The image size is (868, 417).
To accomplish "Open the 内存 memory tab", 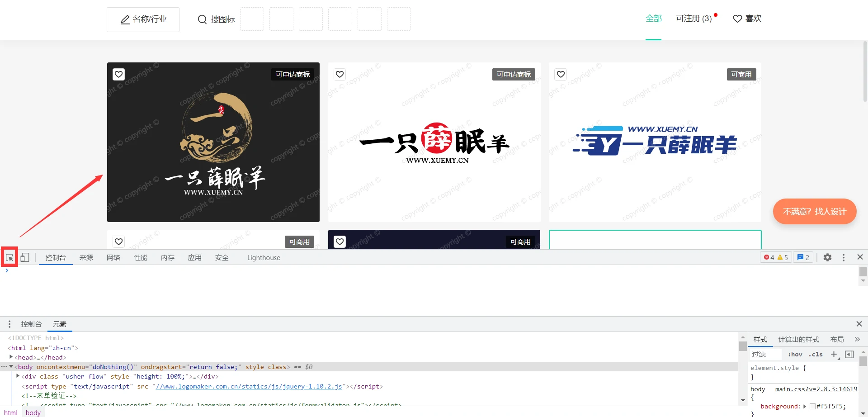I will tap(168, 257).
